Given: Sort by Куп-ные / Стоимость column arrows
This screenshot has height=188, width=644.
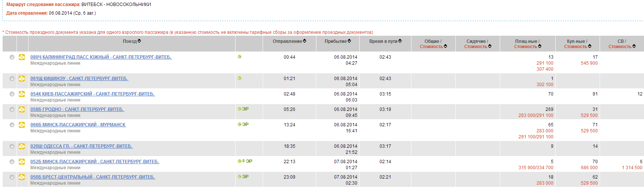Looking at the screenshot, I should point(590,46).
